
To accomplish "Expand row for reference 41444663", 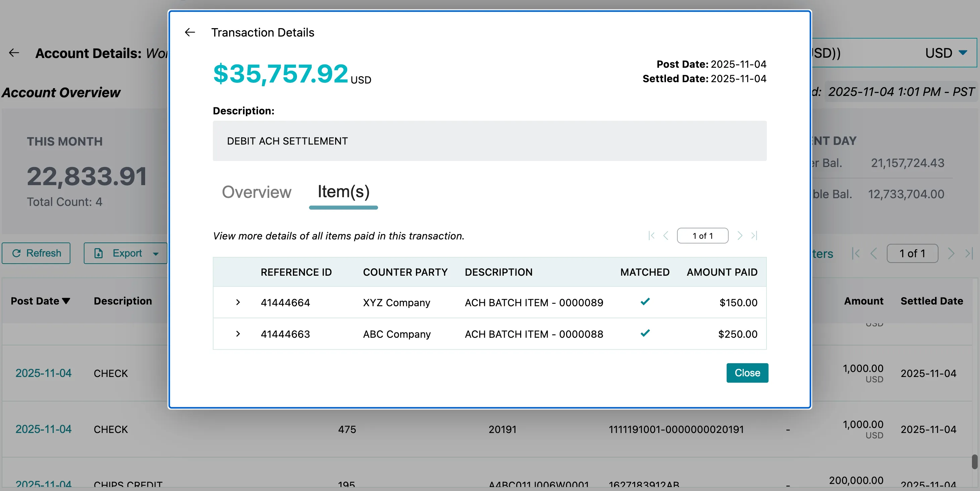I will tap(238, 334).
